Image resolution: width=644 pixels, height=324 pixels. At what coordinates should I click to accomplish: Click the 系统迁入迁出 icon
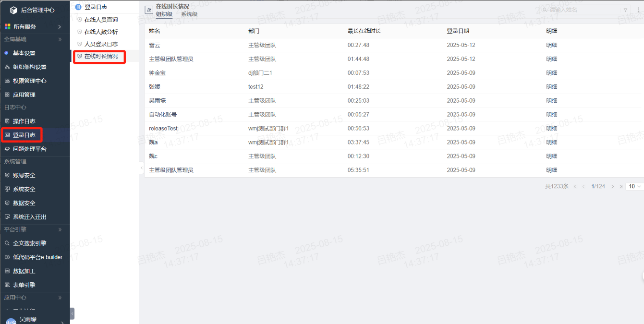pyautogui.click(x=7, y=217)
